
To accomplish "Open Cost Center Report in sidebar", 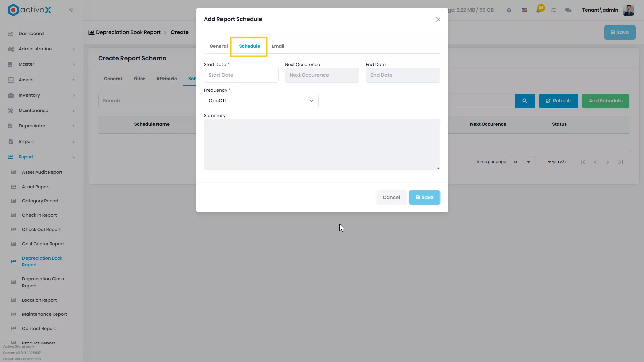I will tap(43, 244).
